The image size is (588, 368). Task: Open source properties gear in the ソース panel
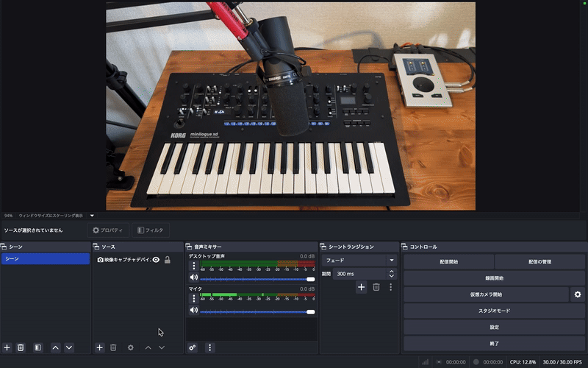tap(131, 347)
